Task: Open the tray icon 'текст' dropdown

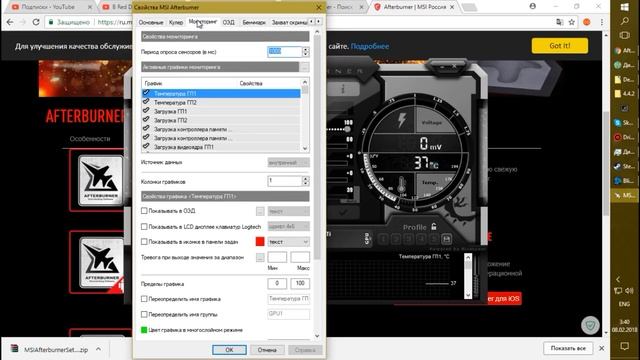Action: pos(289,242)
